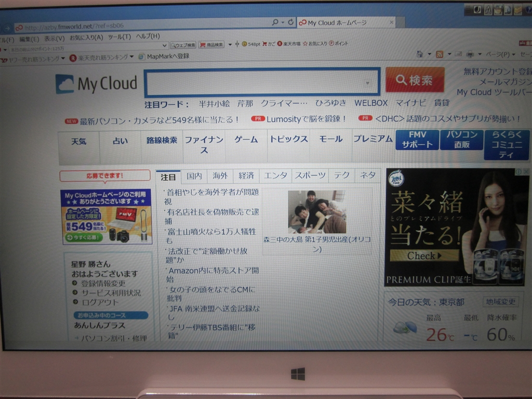
Task: Open the ヘルプ(H) menu
Action: point(148,36)
